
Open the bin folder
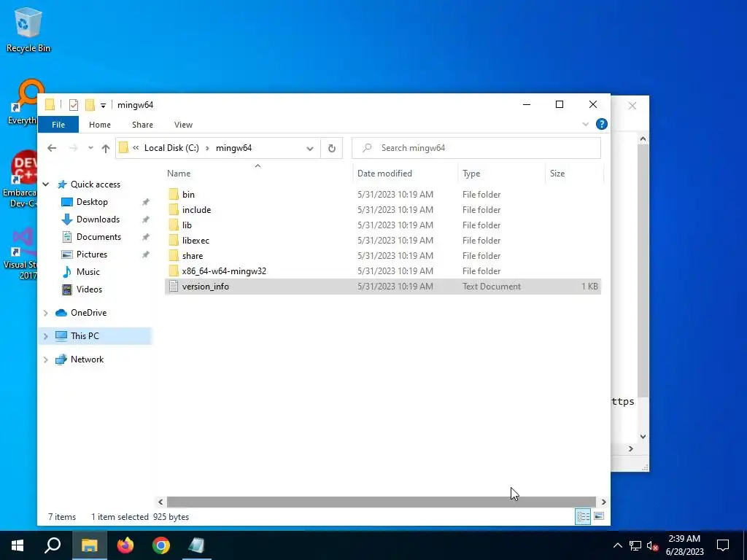tap(188, 194)
